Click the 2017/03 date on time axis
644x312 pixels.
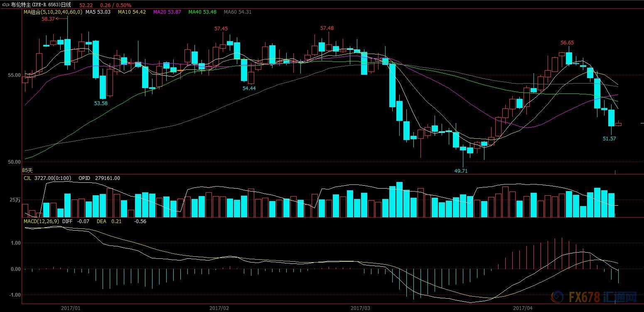click(361, 308)
